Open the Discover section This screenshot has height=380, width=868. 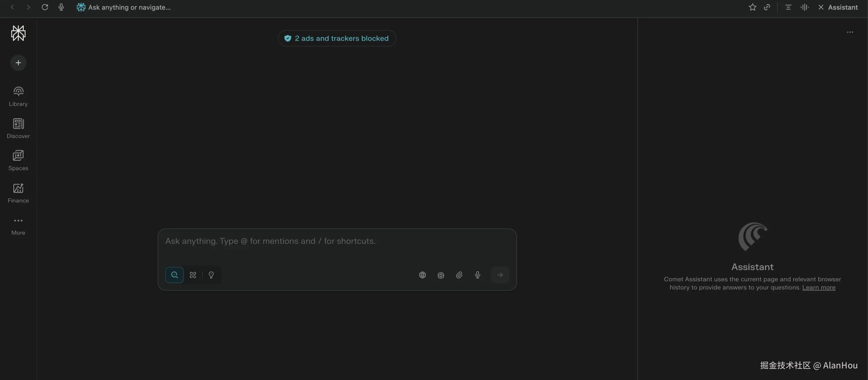click(18, 128)
